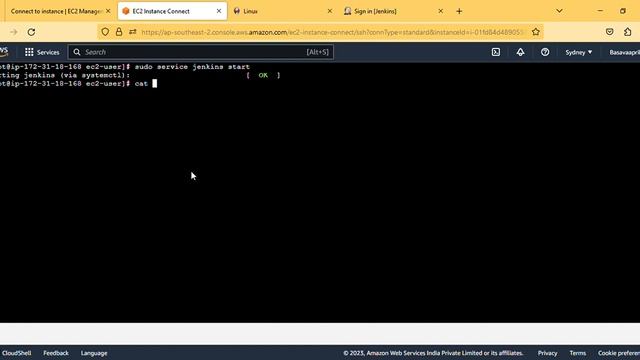Click the AWS Search input box
Image resolution: width=640 pixels, height=360 pixels.
201,52
